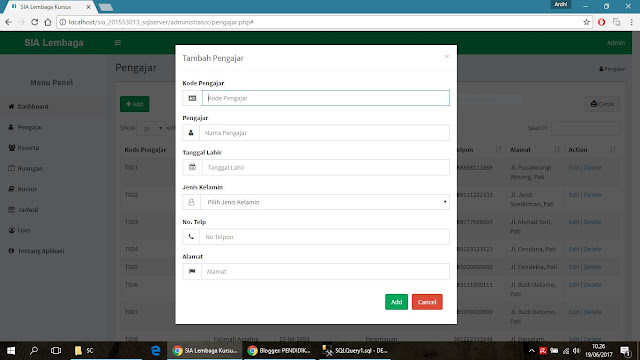Click Delete link for row T002
The height and width of the screenshot is (360, 640).
[592, 195]
